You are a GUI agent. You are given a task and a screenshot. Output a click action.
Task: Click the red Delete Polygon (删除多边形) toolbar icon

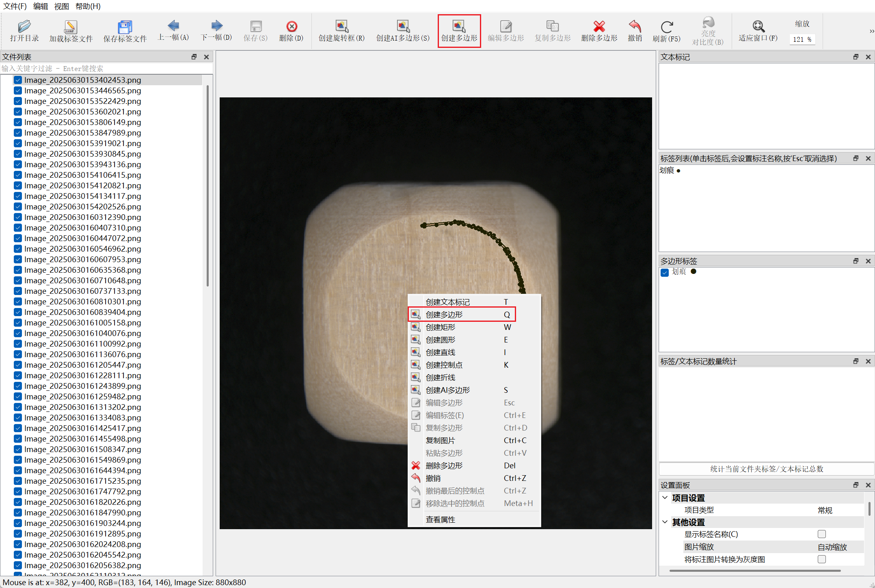point(599,27)
